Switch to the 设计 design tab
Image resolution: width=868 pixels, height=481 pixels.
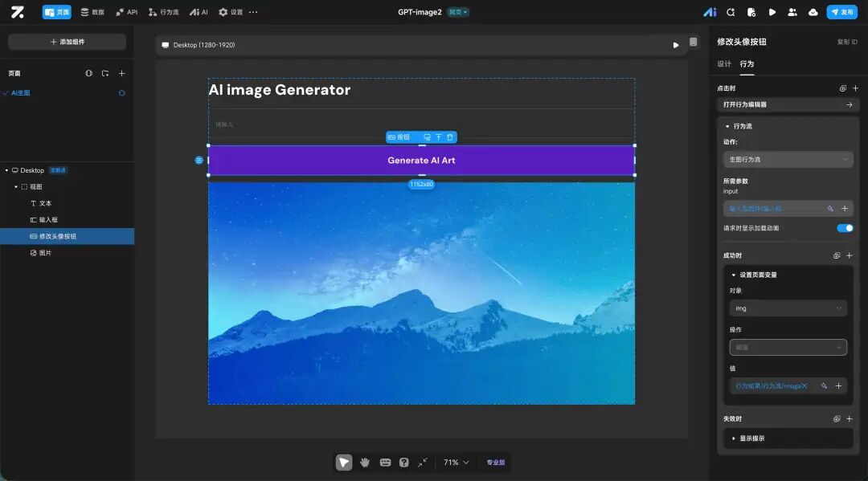tap(724, 64)
